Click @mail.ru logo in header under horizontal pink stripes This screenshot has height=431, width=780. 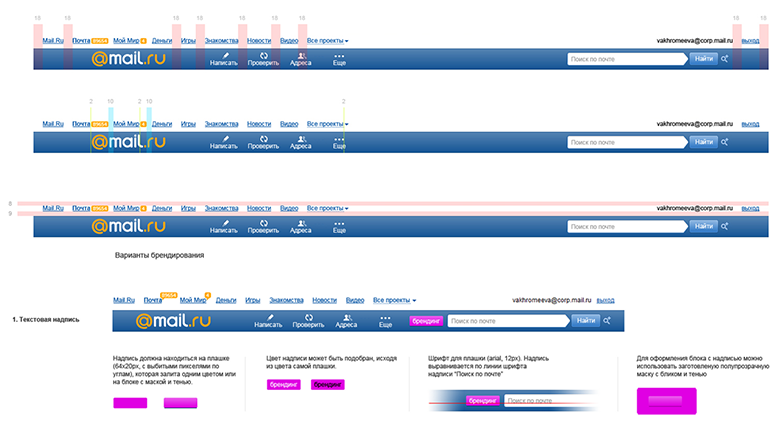(x=129, y=226)
